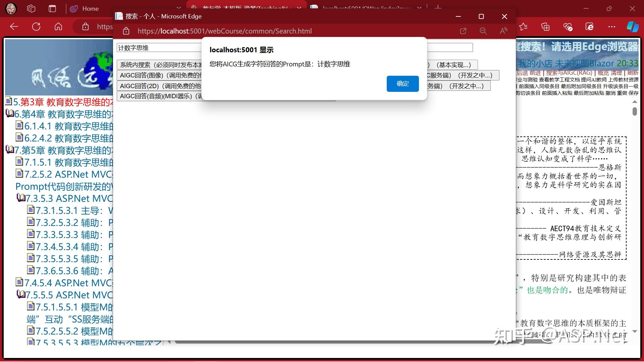The image size is (644, 362).
Task: Expand the 7.5.5.5 chapter book node
Action: [21, 295]
